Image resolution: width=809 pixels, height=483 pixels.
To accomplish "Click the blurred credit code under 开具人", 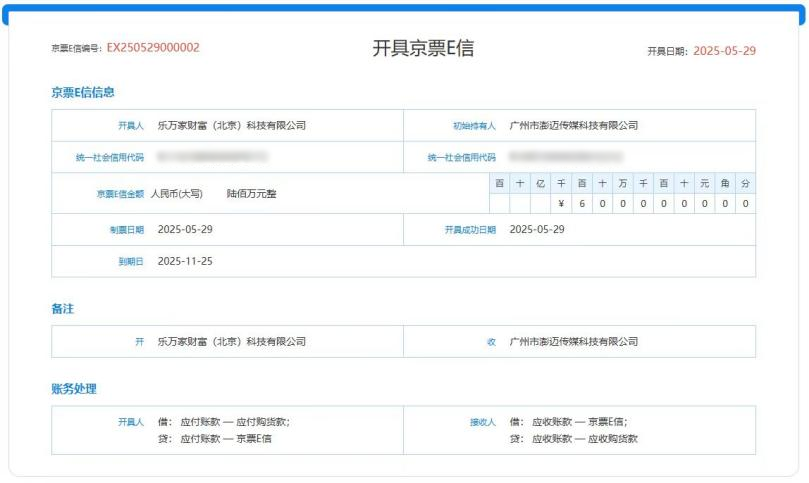I will [x=212, y=156].
